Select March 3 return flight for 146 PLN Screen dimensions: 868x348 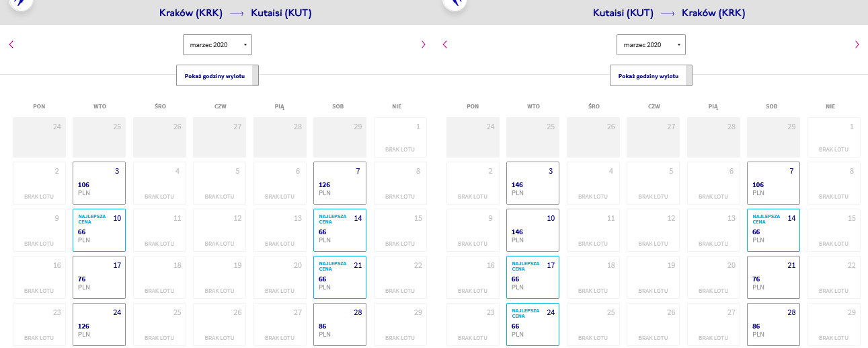532,183
